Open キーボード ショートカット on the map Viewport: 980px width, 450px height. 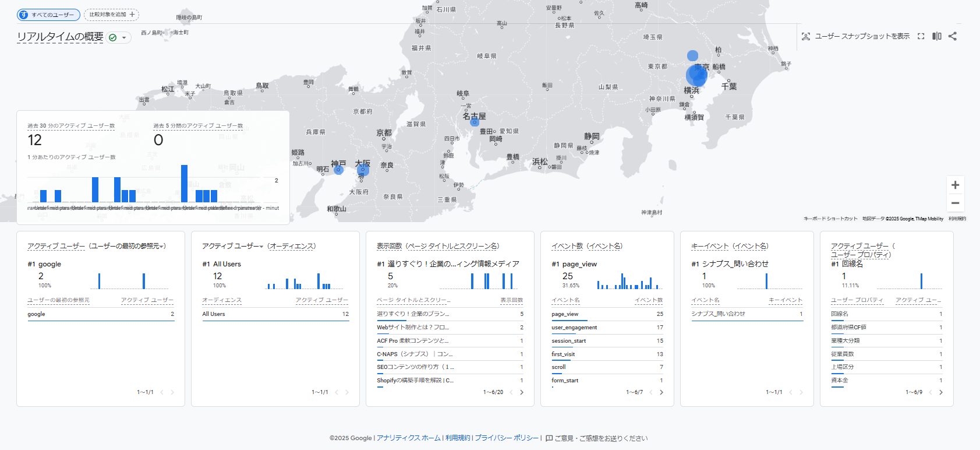click(830, 219)
